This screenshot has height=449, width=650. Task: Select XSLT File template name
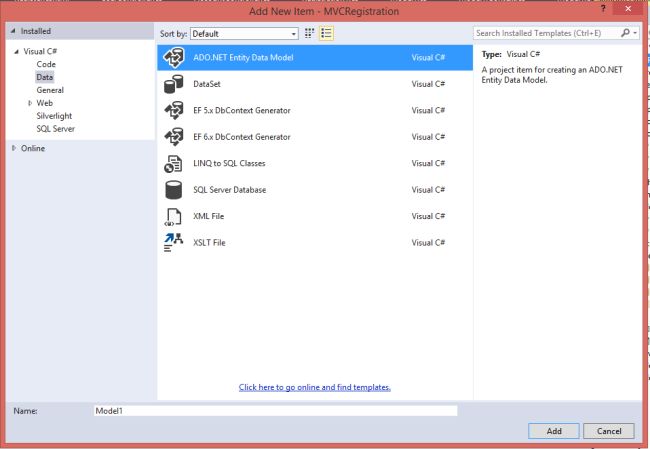coord(209,243)
